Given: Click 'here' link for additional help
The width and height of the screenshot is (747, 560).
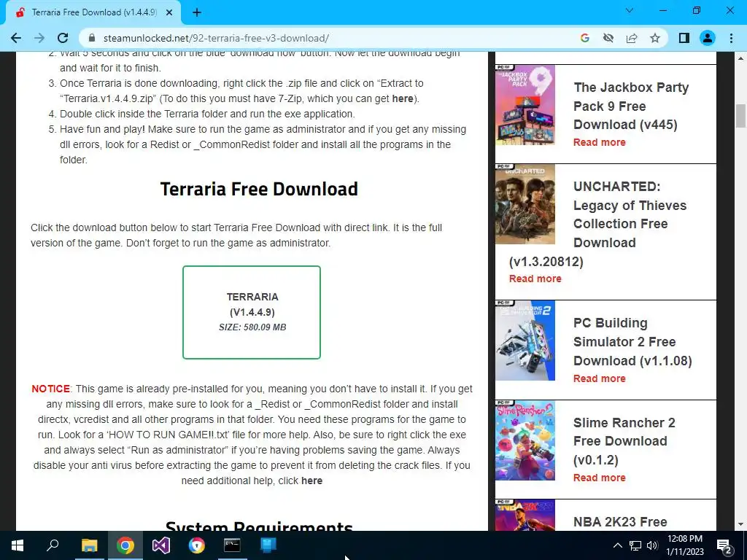Looking at the screenshot, I should point(311,481).
